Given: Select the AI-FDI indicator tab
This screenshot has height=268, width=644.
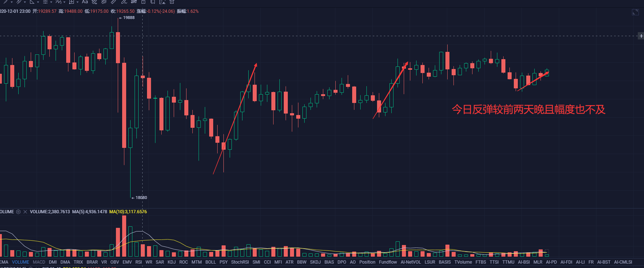Looking at the screenshot, I should point(566,262).
